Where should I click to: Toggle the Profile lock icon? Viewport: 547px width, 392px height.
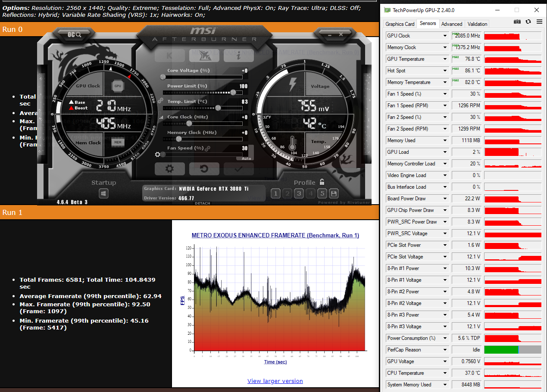point(322,182)
